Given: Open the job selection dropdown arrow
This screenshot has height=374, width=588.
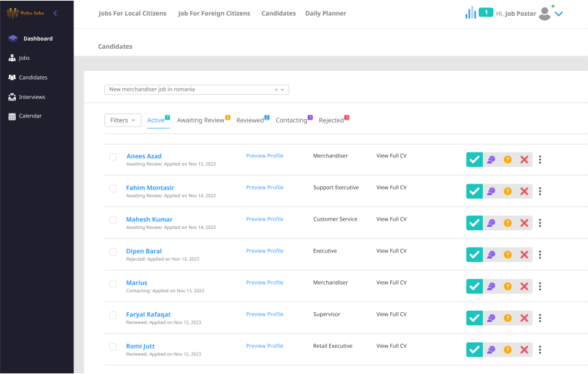Looking at the screenshot, I should pos(282,89).
